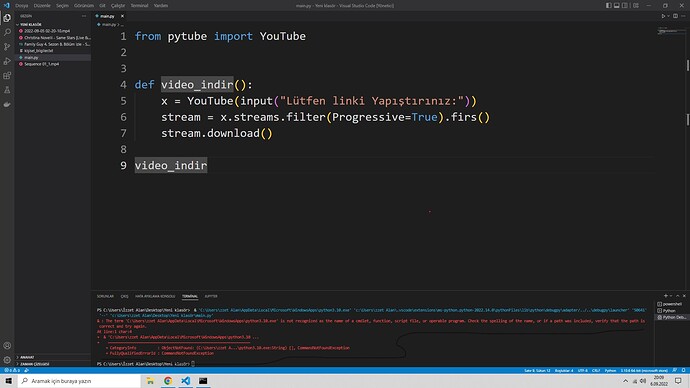
Task: Open the Görünüm menu
Action: coord(84,6)
